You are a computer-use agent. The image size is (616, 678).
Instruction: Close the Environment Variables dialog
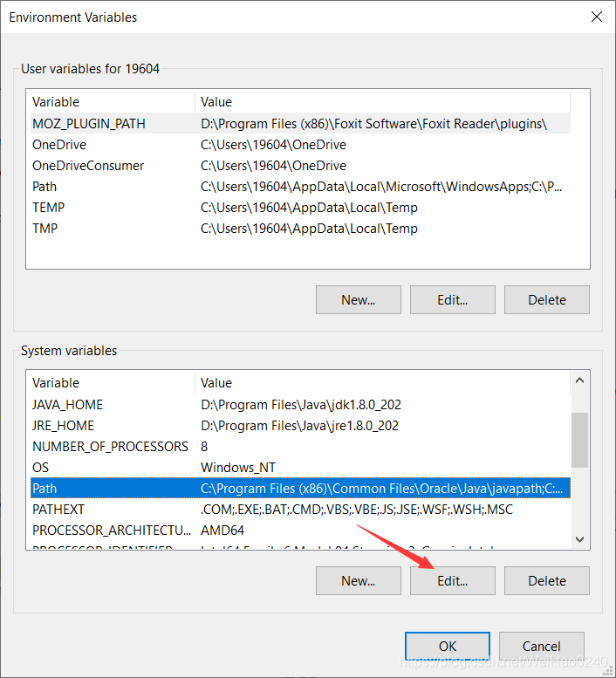[x=597, y=17]
